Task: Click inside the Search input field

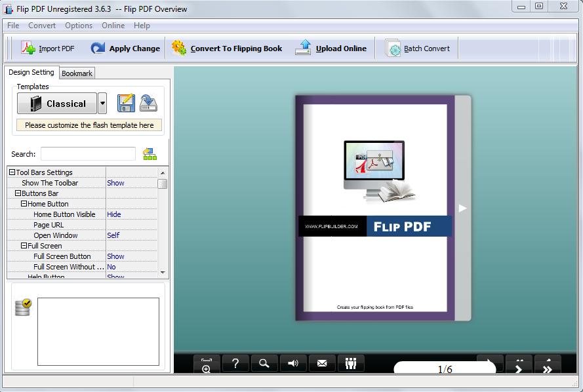Action: 88,154
